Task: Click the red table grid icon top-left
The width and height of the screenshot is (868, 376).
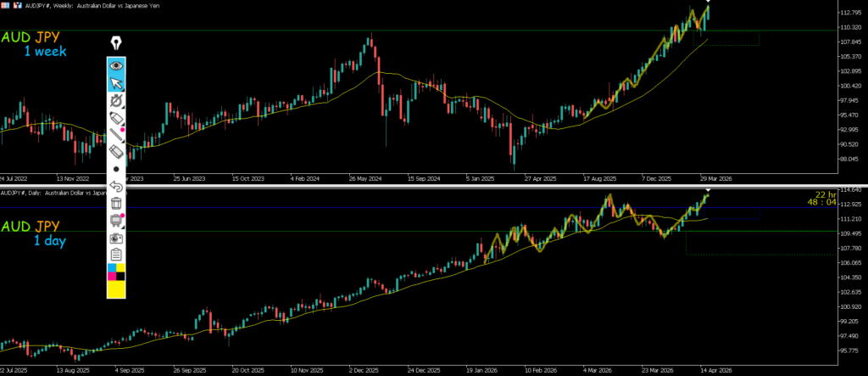Action: 4,4
